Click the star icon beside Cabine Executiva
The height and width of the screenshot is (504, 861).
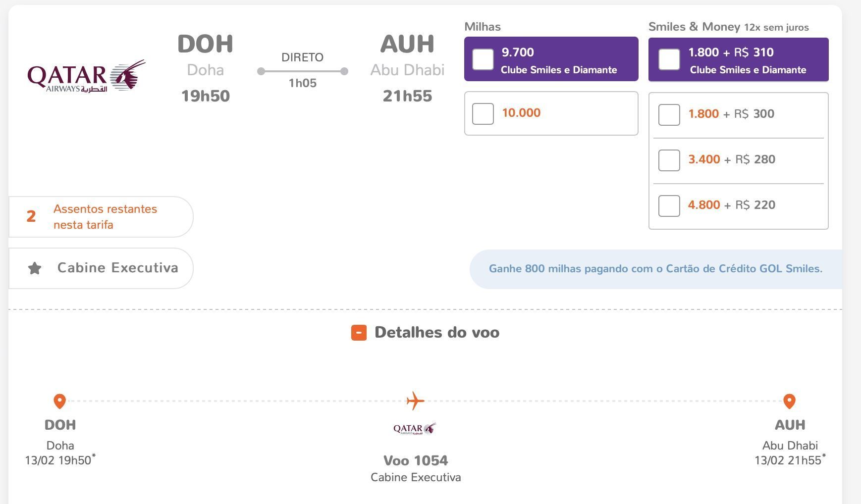(x=35, y=268)
